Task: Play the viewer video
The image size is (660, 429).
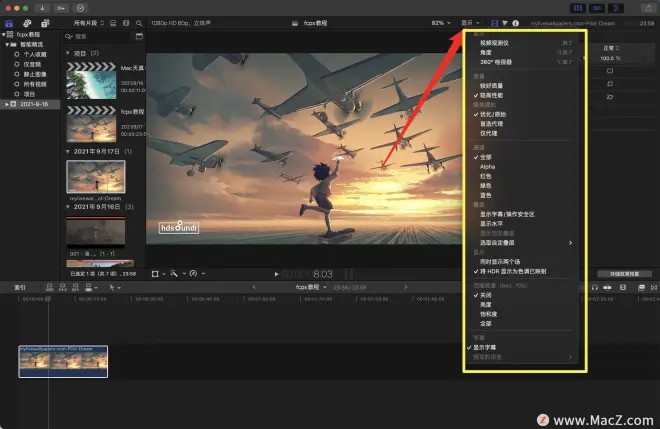Action: [276, 274]
